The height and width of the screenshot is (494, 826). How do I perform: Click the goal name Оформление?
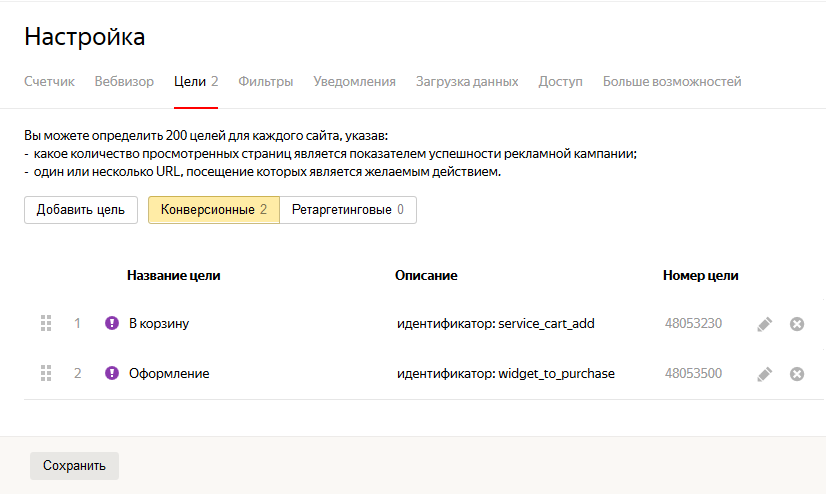(x=169, y=373)
